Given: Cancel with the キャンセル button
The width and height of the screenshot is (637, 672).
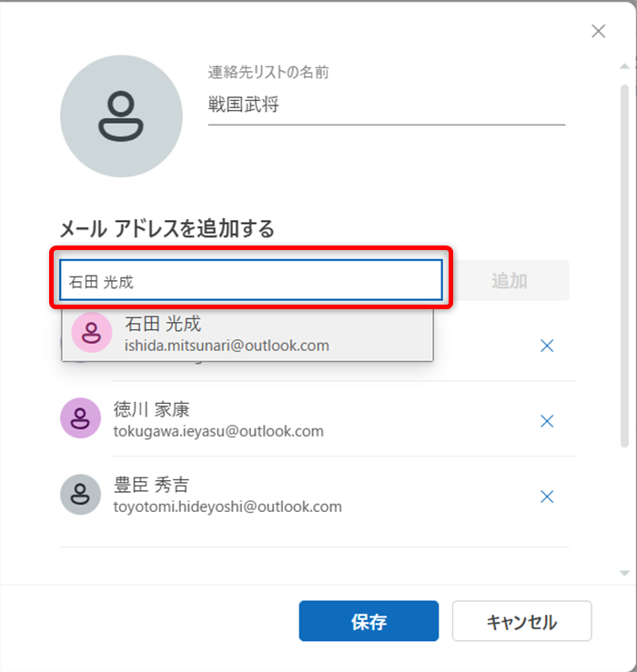Looking at the screenshot, I should tap(521, 622).
